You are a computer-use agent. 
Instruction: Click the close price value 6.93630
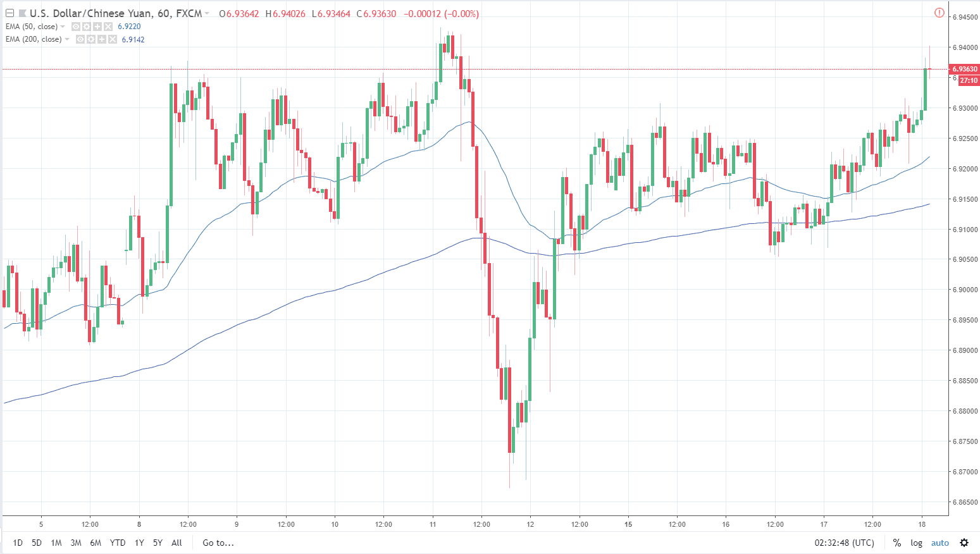click(x=380, y=14)
